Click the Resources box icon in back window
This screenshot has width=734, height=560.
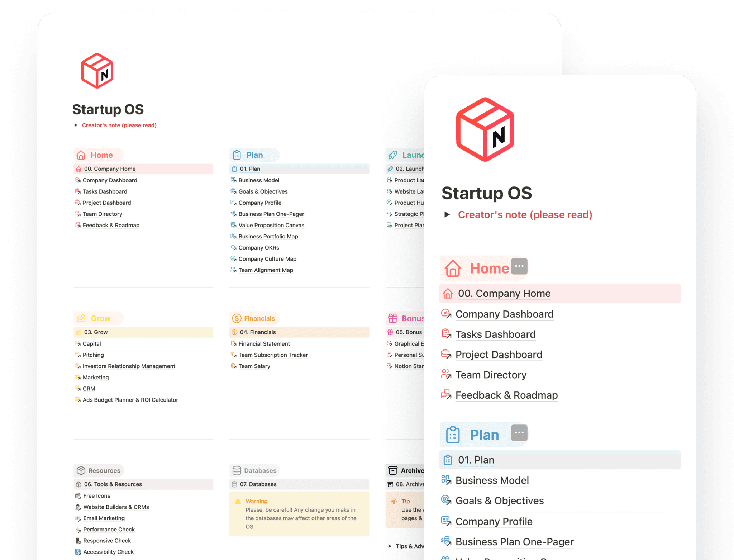[x=81, y=470]
